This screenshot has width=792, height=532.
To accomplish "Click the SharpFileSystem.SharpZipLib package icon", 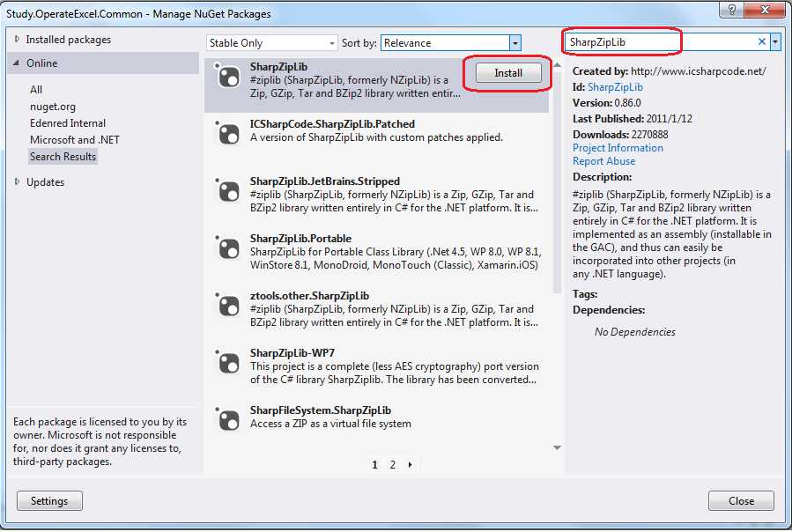I will pos(228,420).
